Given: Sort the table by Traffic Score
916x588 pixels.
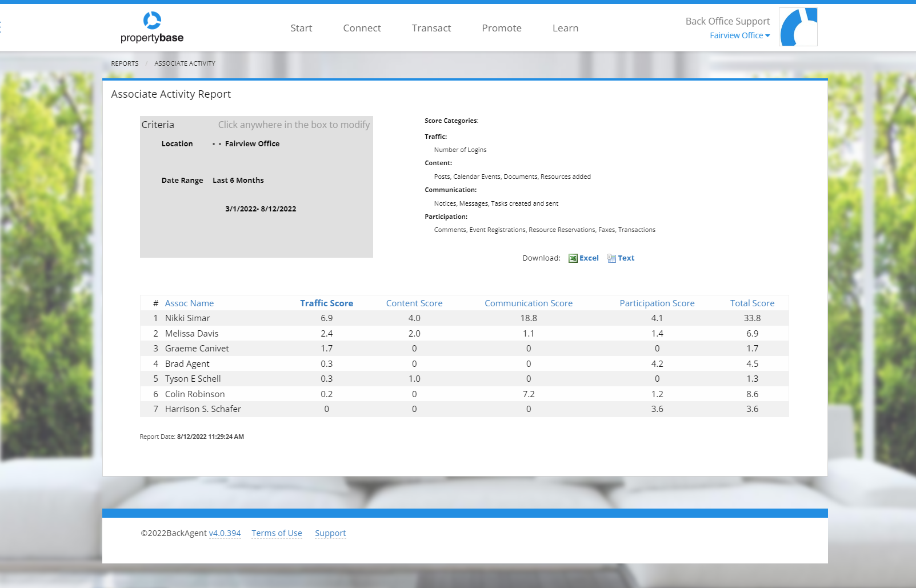Looking at the screenshot, I should click(326, 303).
